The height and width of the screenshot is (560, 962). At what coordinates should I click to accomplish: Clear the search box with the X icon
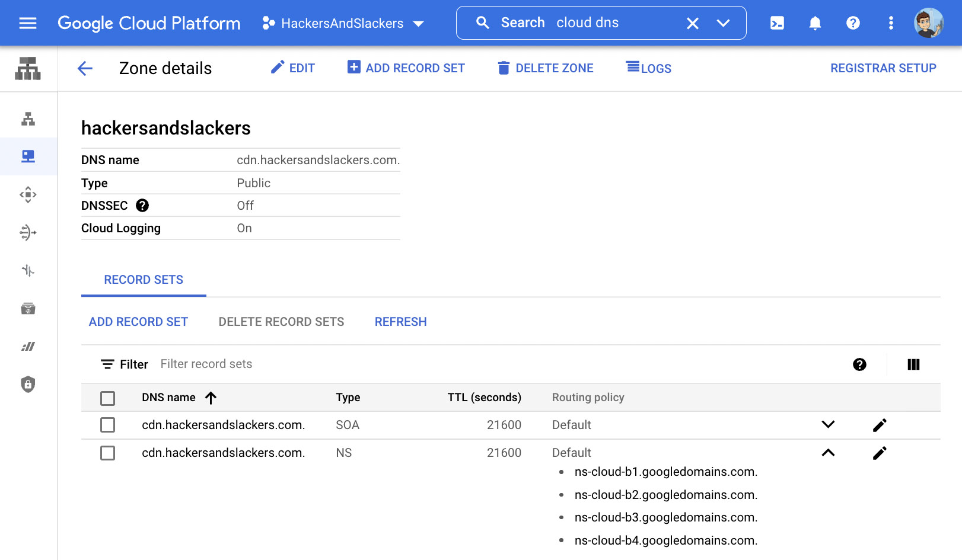tap(693, 23)
